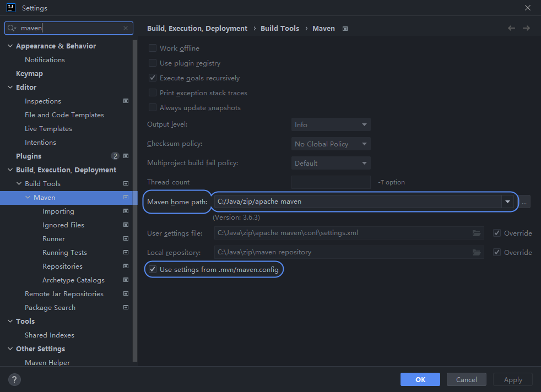Uncheck Execute goals recursively
Screen dimensions: 541x392
tap(153, 78)
